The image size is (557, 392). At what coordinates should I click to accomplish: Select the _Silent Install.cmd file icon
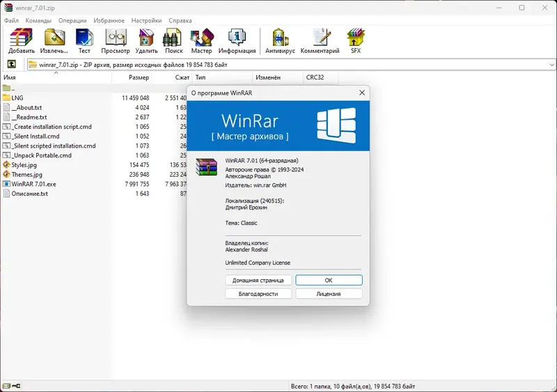(x=6, y=136)
